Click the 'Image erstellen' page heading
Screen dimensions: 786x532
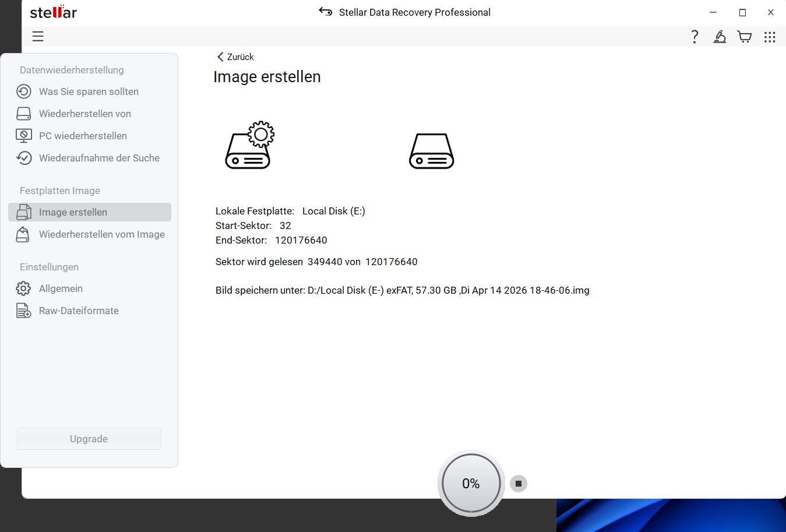click(x=267, y=77)
